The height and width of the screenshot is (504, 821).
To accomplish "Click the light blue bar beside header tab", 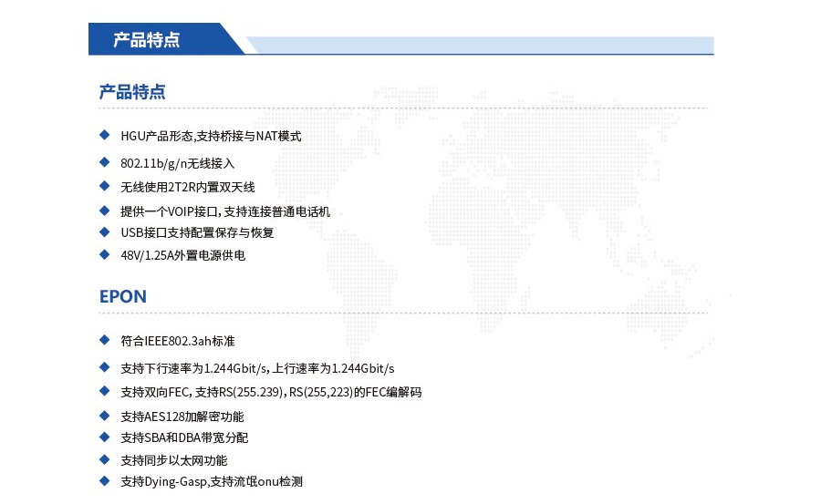I will point(479,45).
